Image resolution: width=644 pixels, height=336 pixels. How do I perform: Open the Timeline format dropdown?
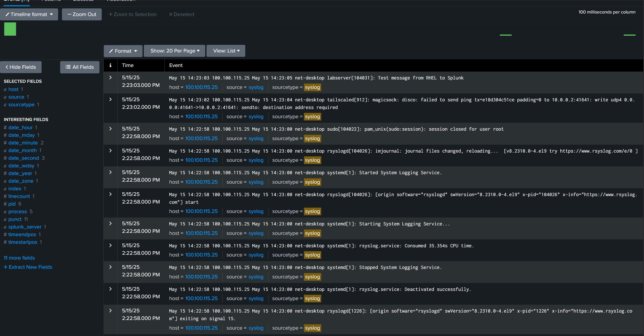(29, 15)
